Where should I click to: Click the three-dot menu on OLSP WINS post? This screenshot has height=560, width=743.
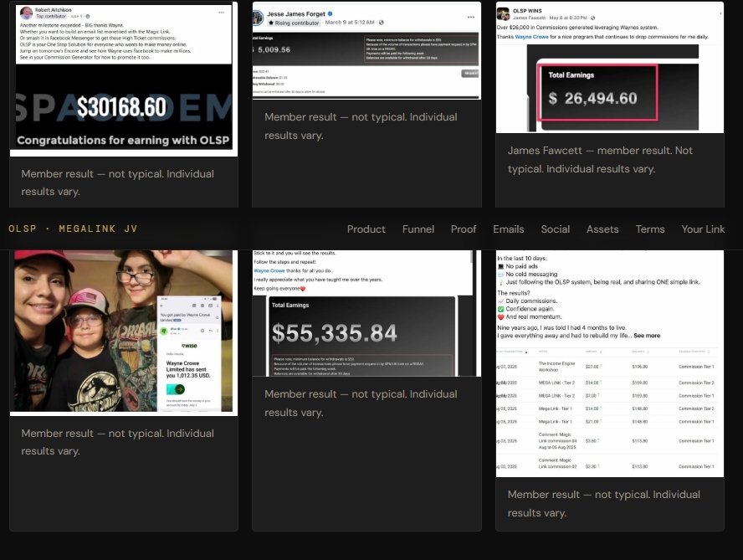click(x=712, y=13)
